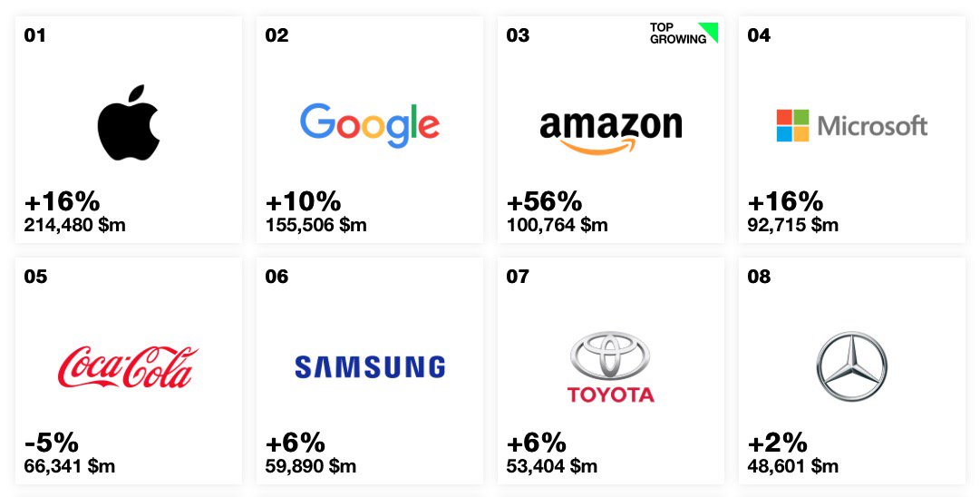Viewport: 980px width, 497px height.
Task: Click the Samsung logo
Action: tap(369, 366)
